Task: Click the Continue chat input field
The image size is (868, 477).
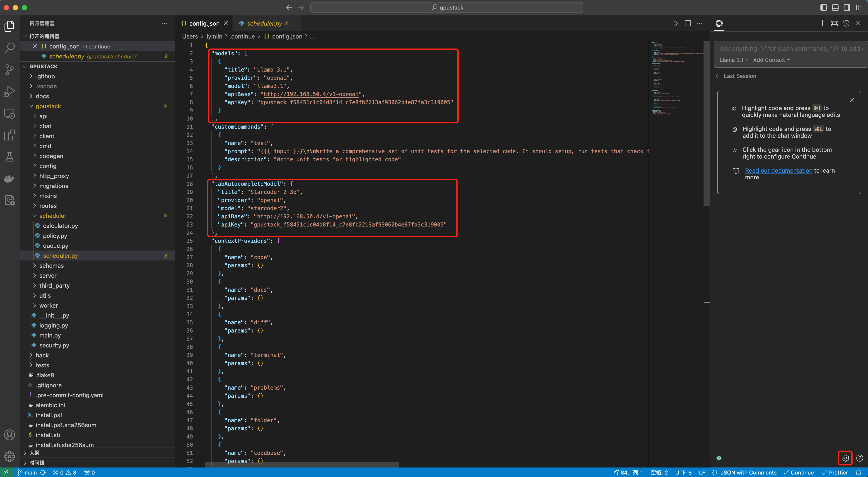Action: 788,48
